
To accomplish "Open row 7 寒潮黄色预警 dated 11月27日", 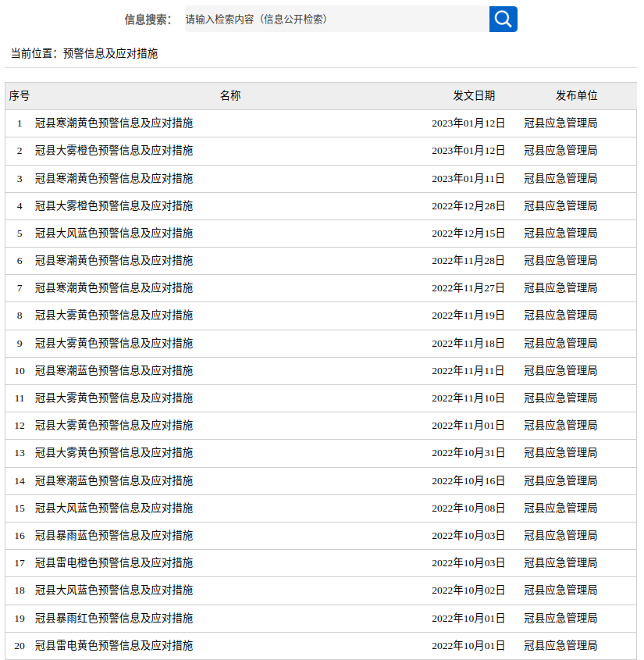I will pyautogui.click(x=114, y=288).
